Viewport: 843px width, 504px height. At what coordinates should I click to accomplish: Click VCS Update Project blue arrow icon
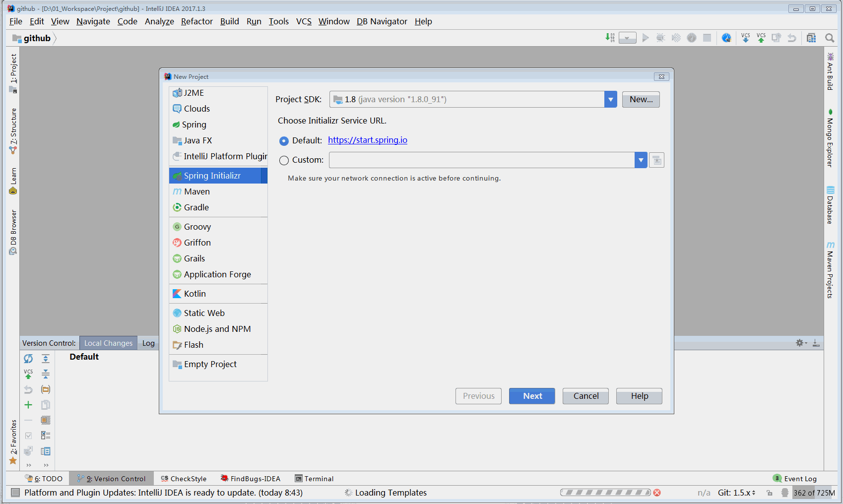click(745, 38)
